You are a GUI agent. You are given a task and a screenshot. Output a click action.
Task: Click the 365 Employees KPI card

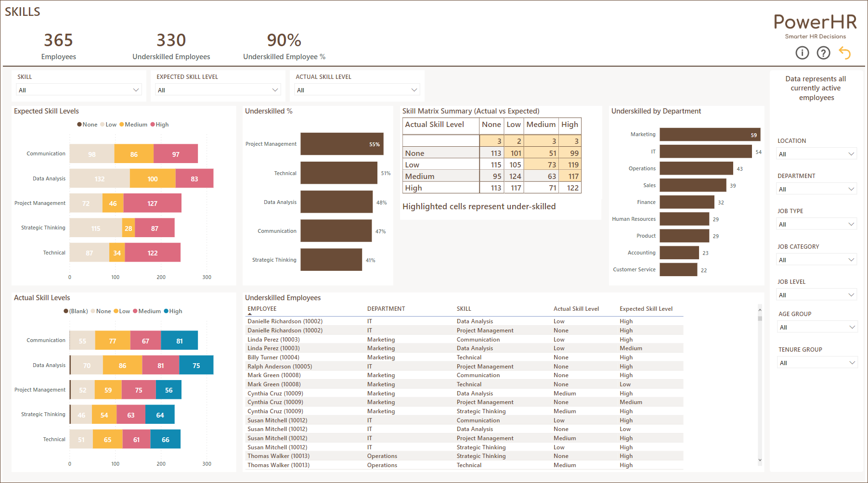coord(58,46)
